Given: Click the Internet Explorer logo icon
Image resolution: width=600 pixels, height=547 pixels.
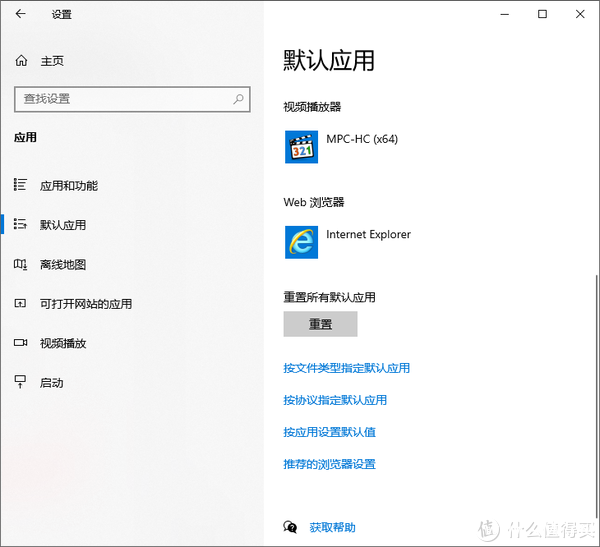Looking at the screenshot, I should pyautogui.click(x=301, y=242).
